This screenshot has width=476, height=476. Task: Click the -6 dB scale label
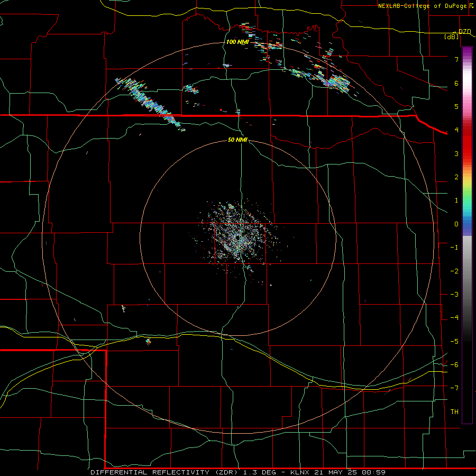coord(454,365)
